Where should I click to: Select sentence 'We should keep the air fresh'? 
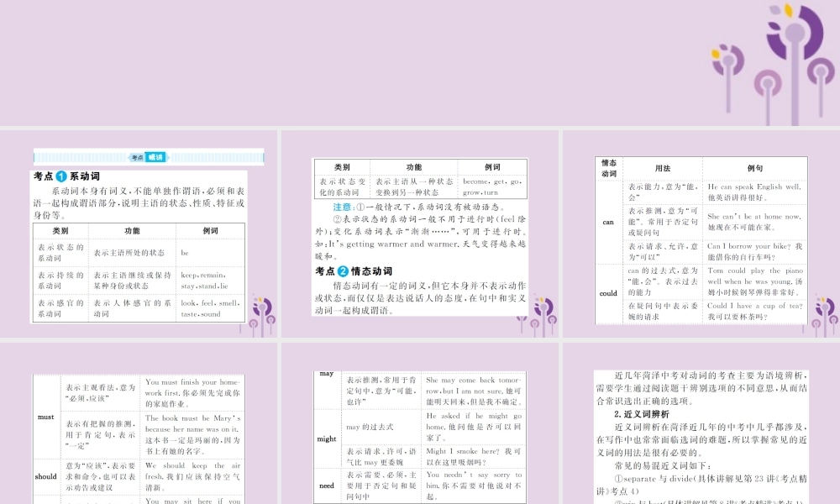tap(192, 470)
